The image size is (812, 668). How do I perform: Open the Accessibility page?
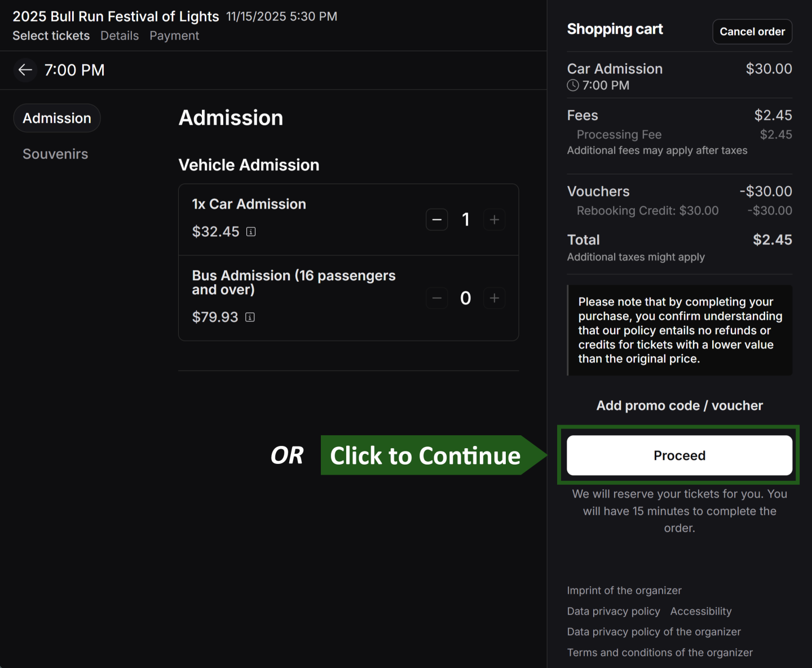701,611
